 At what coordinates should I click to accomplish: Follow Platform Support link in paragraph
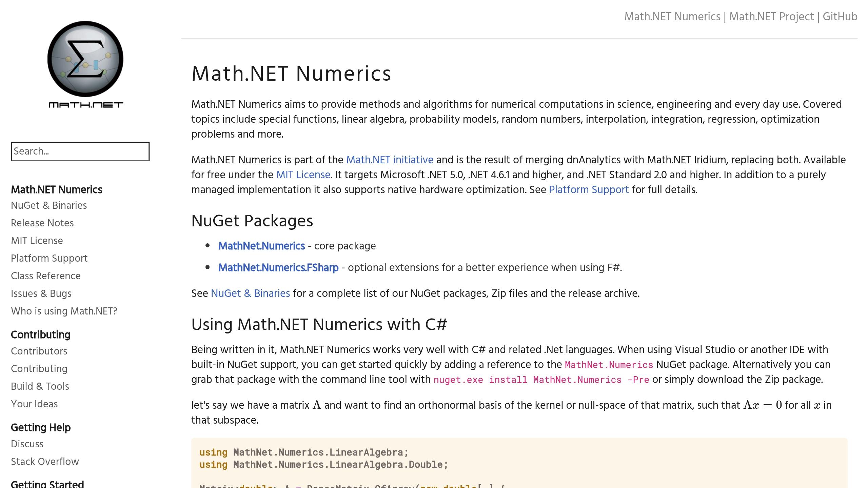click(589, 189)
